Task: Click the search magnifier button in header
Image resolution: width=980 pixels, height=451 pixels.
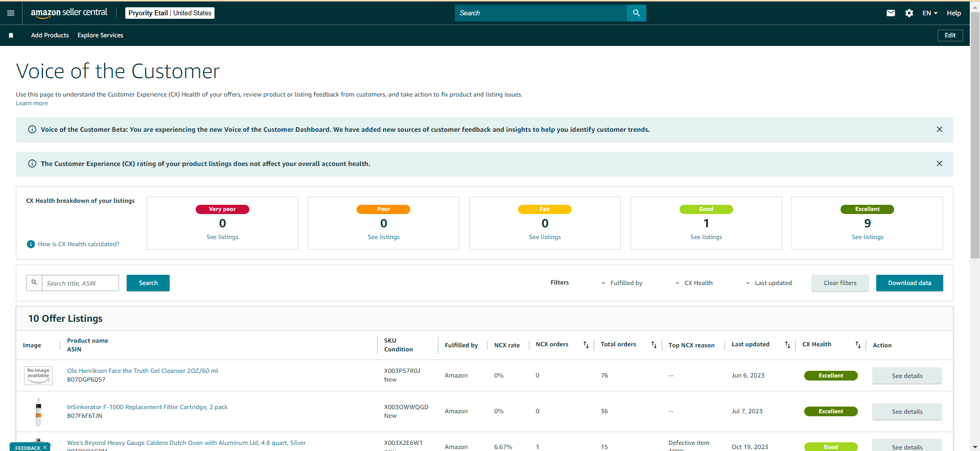Action: pos(636,13)
